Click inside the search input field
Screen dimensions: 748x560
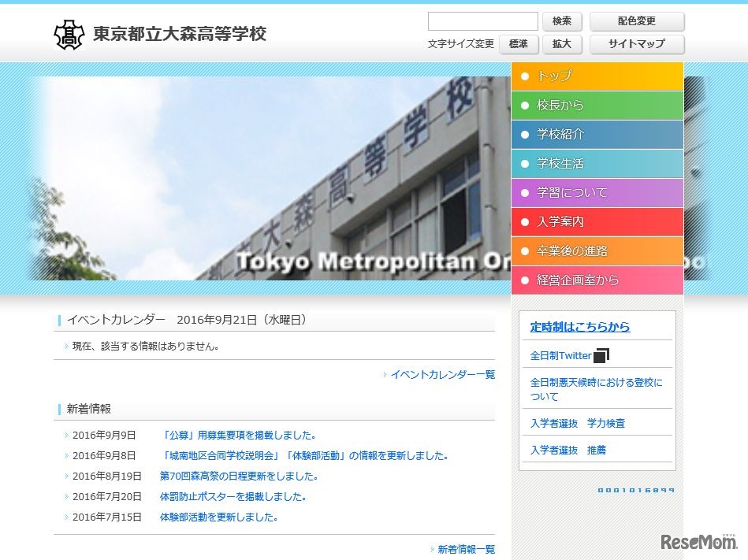482,21
